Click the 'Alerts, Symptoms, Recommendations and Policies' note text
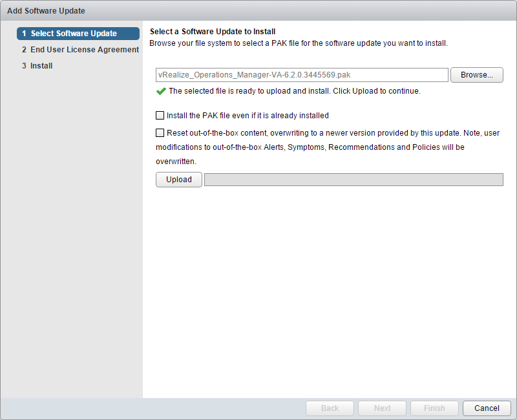 310,147
